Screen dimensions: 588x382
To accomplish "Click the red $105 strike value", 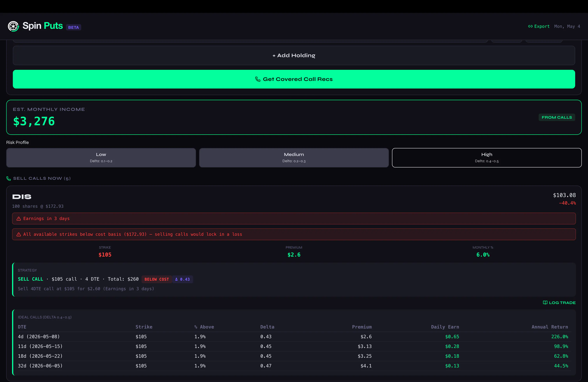I will coord(105,255).
